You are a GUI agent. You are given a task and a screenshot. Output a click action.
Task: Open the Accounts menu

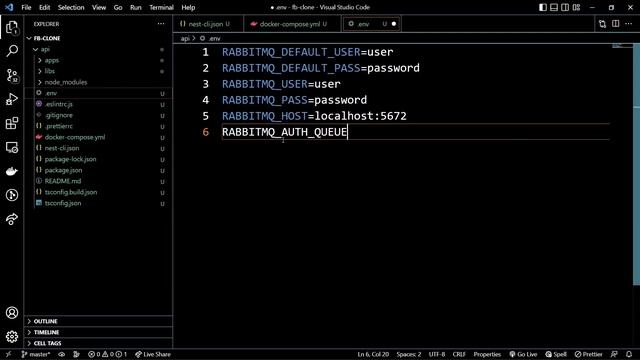[12, 313]
